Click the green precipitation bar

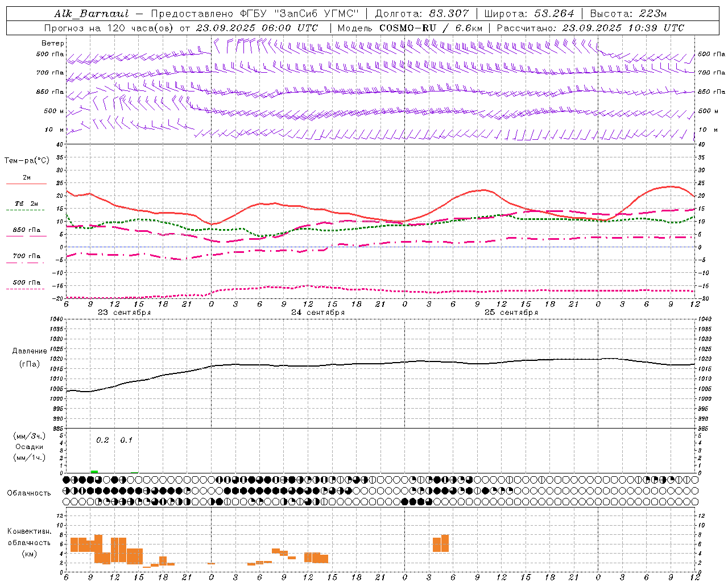[94, 472]
